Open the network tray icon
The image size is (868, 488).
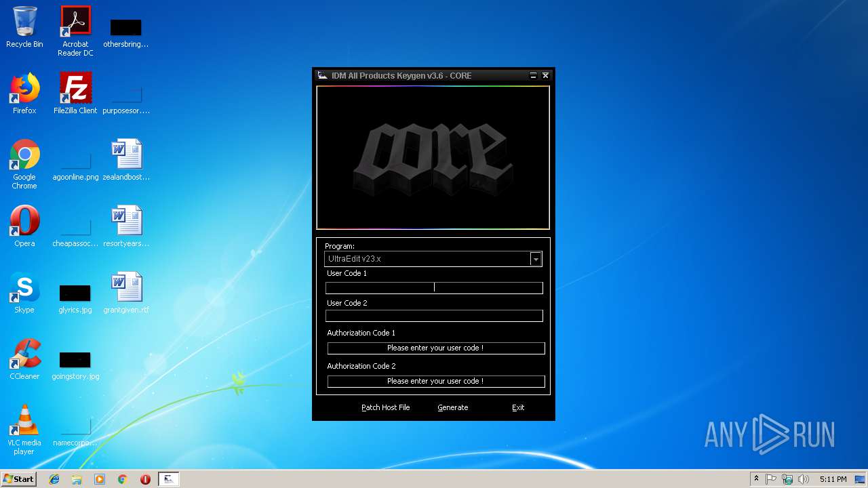[x=787, y=479]
